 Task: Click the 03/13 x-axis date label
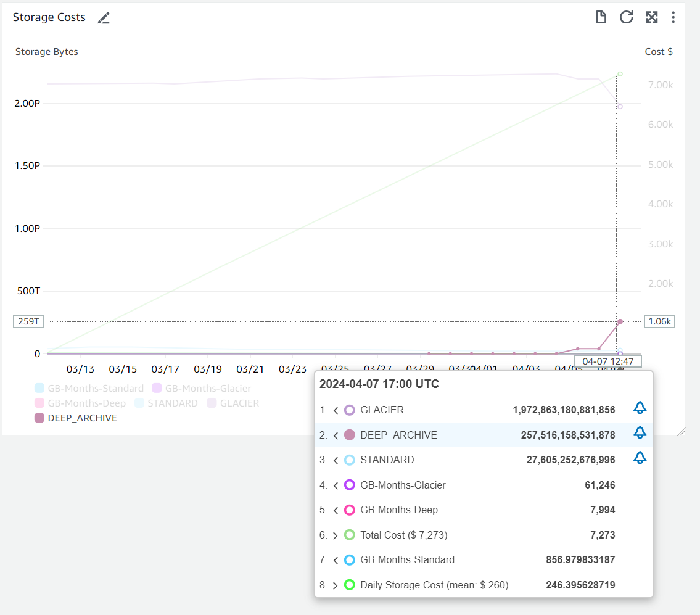[80, 369]
